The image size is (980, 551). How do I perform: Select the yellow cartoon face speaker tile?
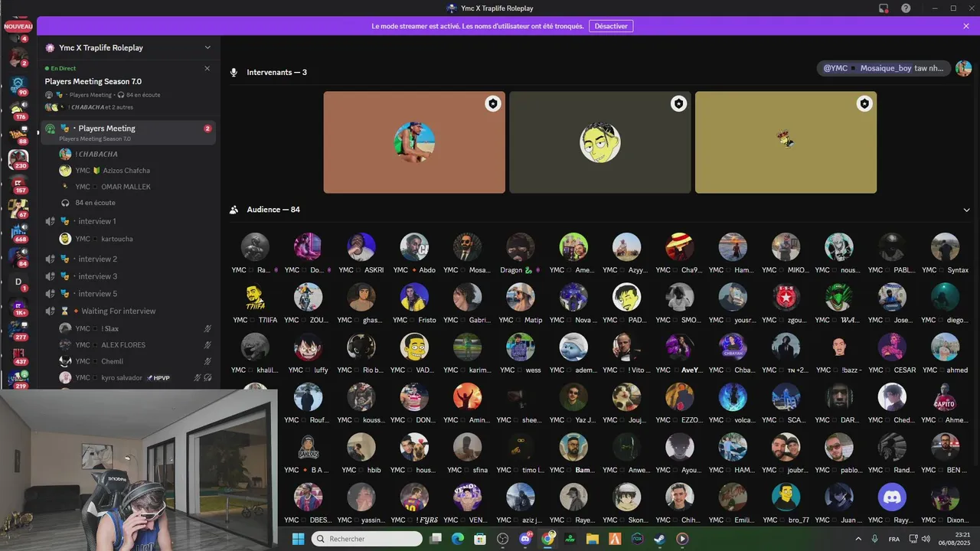click(x=600, y=142)
